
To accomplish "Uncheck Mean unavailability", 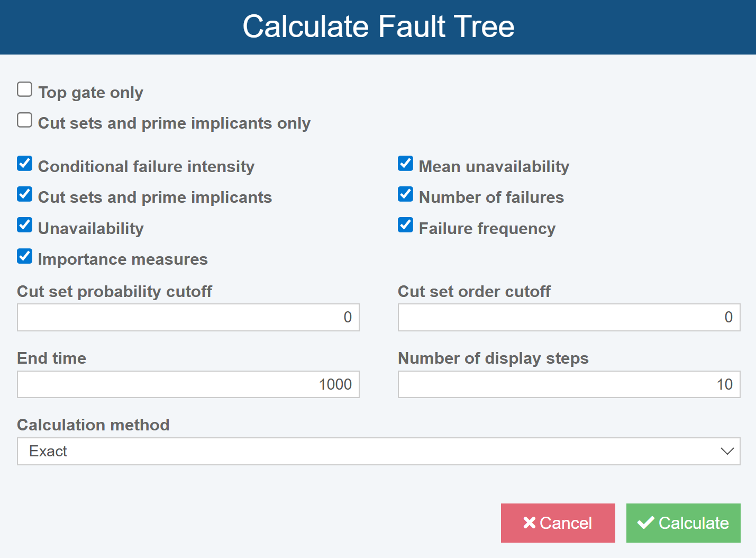I will pos(406,164).
